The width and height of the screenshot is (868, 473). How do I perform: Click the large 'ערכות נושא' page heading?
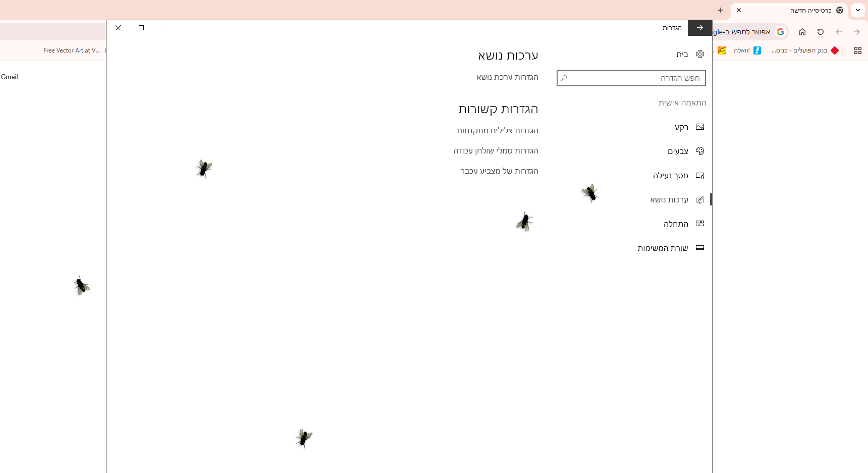click(x=508, y=56)
